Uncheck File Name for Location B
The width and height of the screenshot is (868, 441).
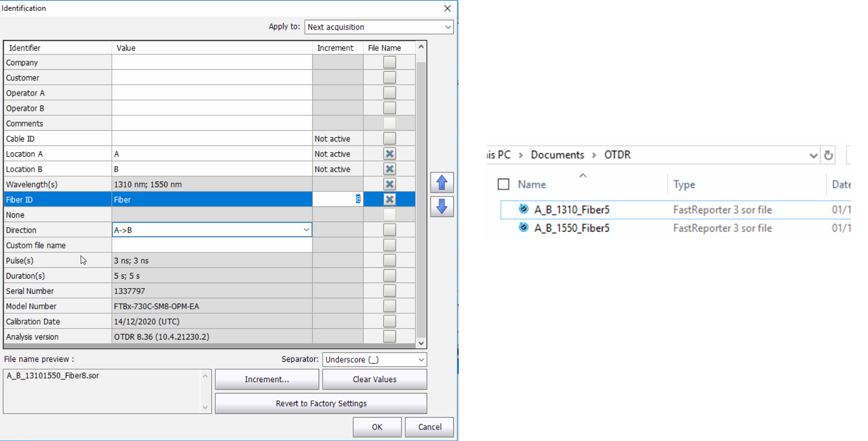tap(389, 169)
